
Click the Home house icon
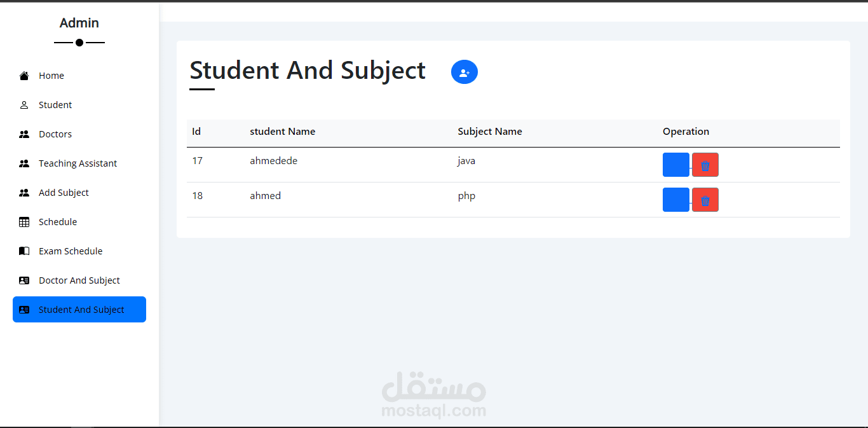24,76
